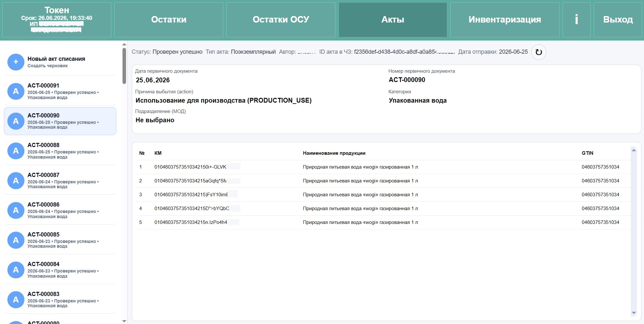This screenshot has height=324, width=644.
Task: Click the product name in row 1
Action: (360, 167)
